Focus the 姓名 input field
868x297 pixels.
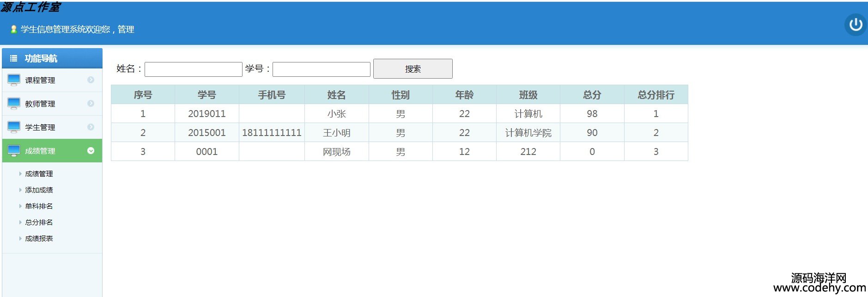click(x=193, y=69)
